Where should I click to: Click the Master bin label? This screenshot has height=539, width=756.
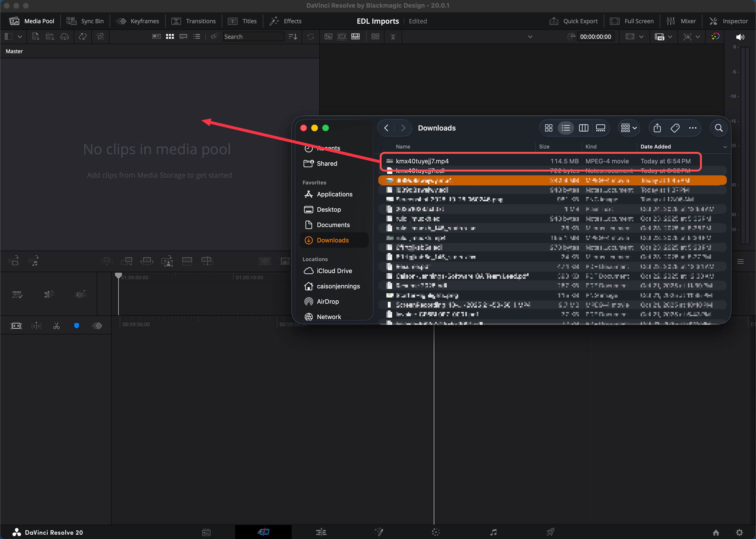[x=14, y=51]
